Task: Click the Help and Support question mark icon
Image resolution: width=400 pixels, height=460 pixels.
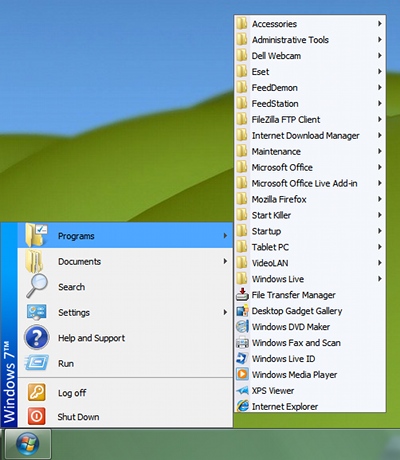Action: click(37, 337)
